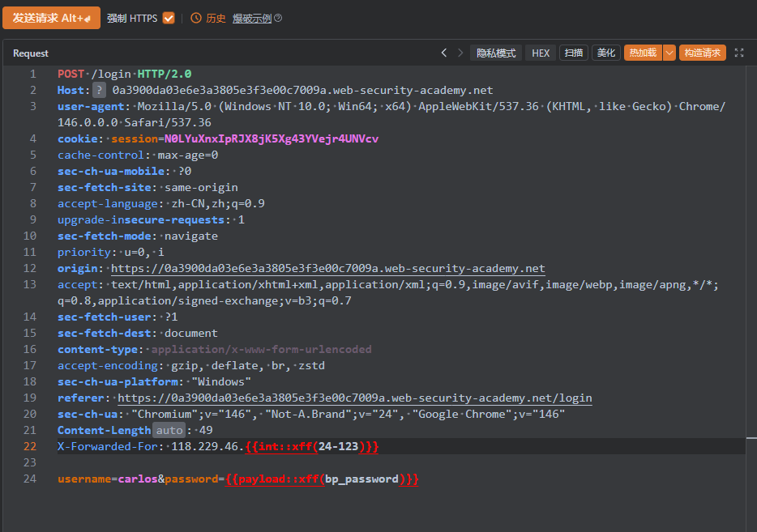757x532 pixels.
Task: Enable 隐私模式 privacy mode
Action: coord(496,53)
